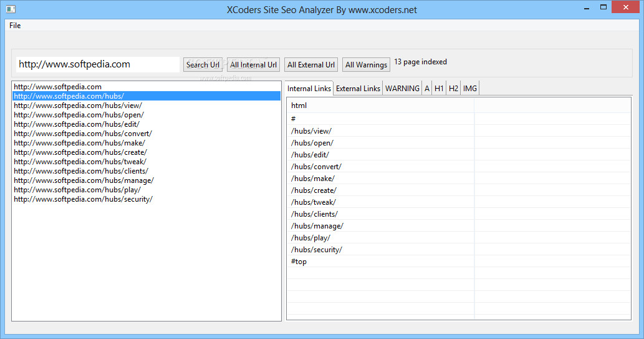Select the /hubs/clients/ table row
This screenshot has width=644, height=339.
458,214
